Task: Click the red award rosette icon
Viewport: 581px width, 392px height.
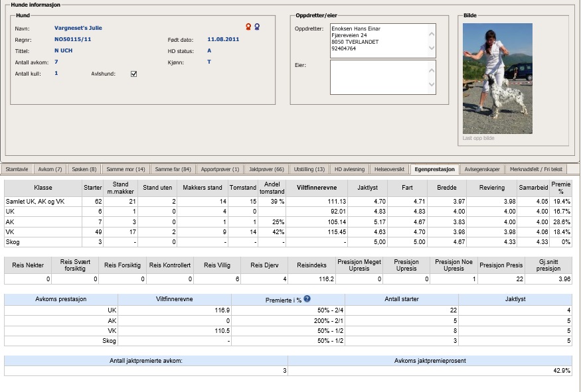Action: (248, 27)
